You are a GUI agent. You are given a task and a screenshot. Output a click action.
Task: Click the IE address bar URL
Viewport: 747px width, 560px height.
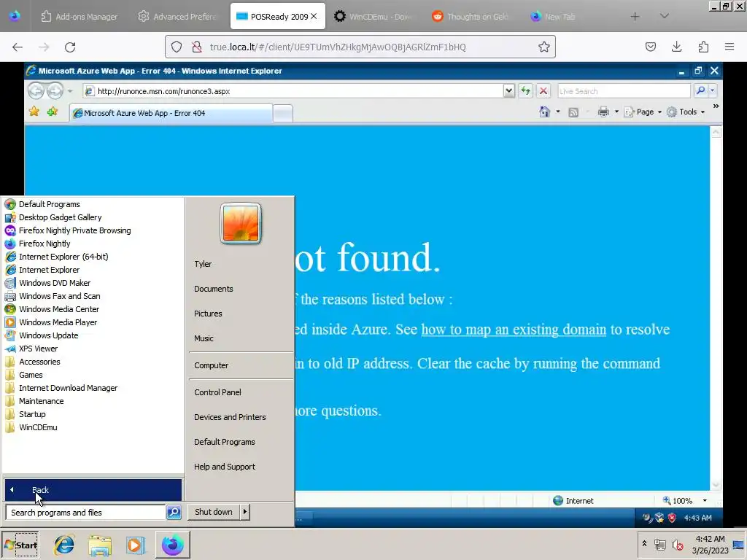tap(163, 91)
